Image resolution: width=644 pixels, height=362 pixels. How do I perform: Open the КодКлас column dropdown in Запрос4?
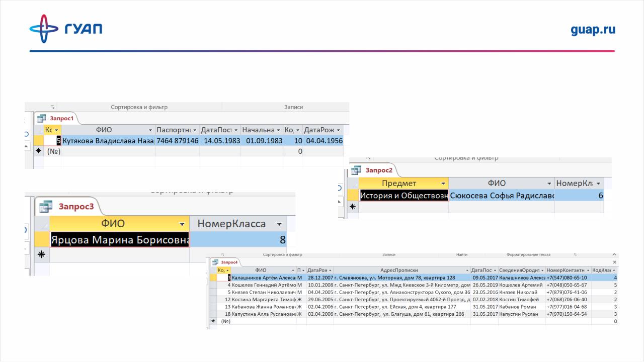614,270
